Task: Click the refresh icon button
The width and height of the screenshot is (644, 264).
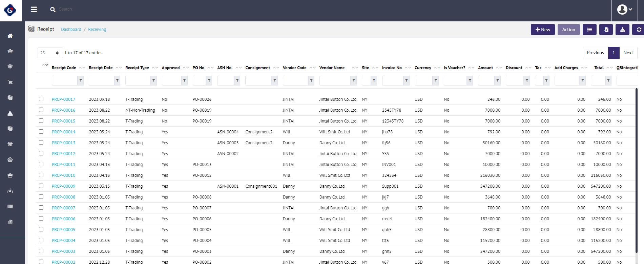Action: (x=639, y=30)
